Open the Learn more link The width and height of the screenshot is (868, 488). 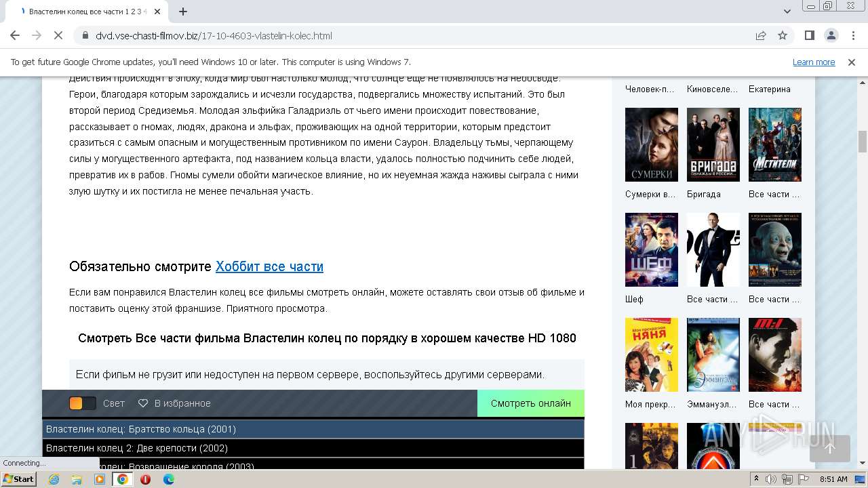[x=814, y=62]
